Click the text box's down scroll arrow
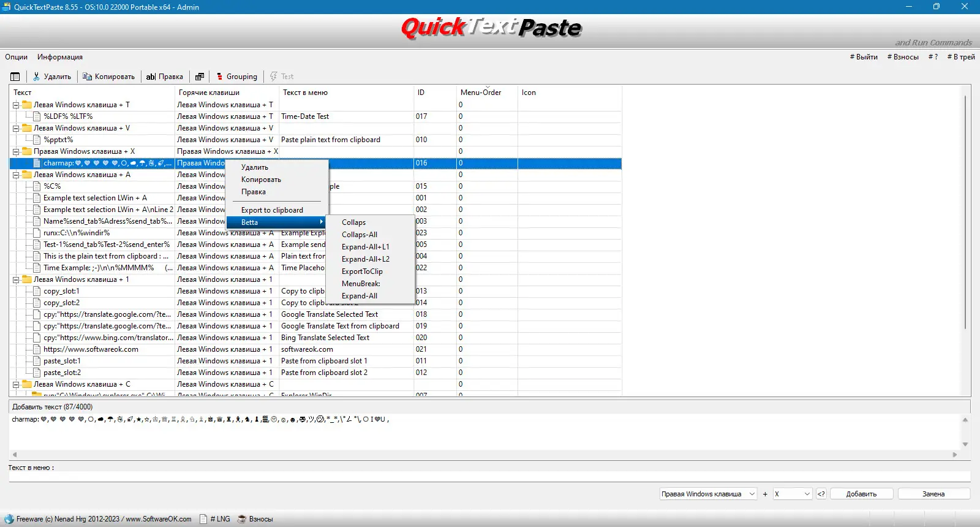The image size is (980, 527). [x=965, y=444]
